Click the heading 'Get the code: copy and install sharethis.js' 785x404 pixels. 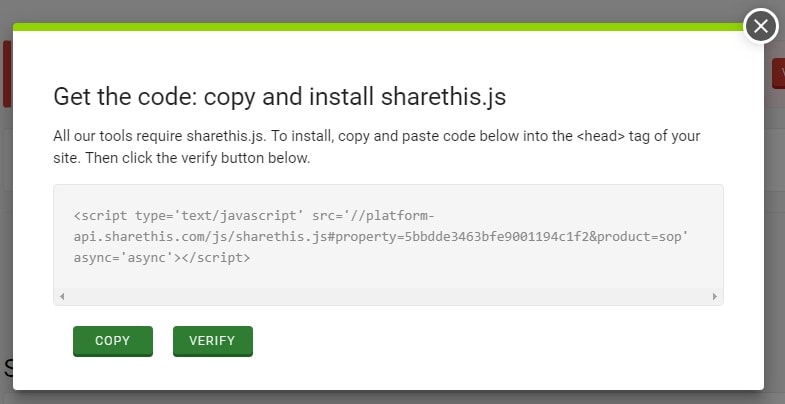click(x=279, y=97)
